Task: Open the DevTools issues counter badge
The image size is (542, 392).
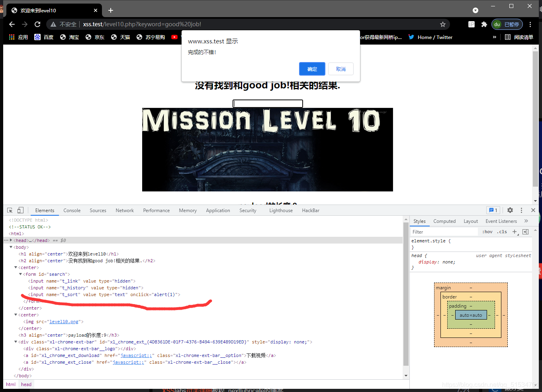Action: point(493,210)
